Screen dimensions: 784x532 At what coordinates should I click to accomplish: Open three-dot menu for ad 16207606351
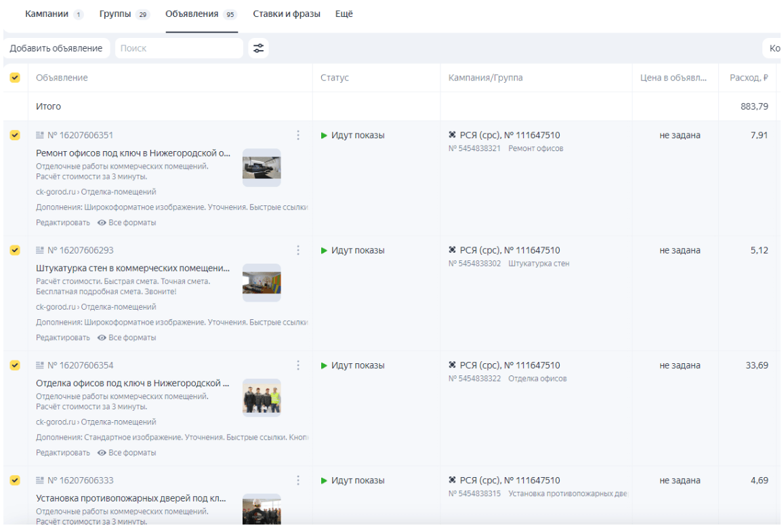[x=298, y=135]
